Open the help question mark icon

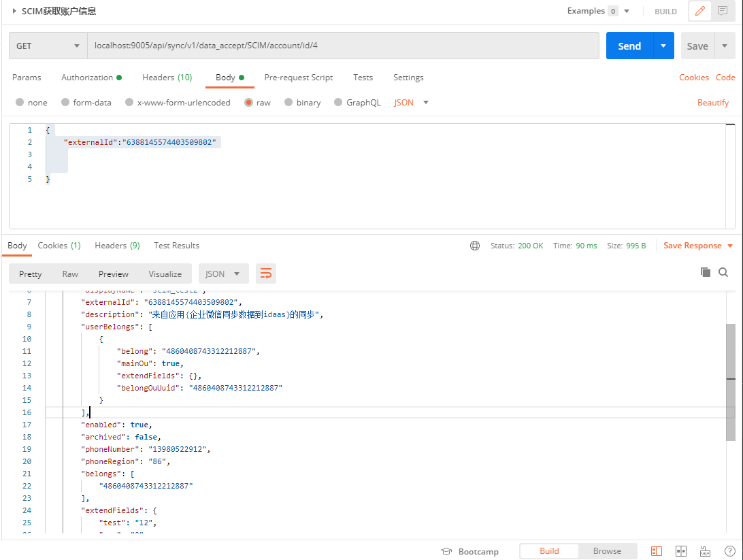pos(729,551)
